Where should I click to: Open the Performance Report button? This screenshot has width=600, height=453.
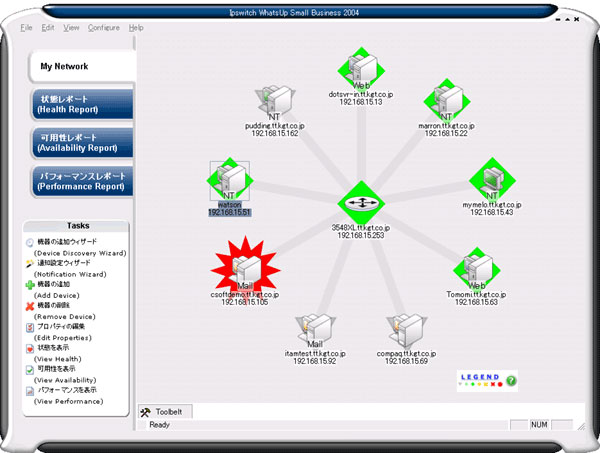(82, 181)
